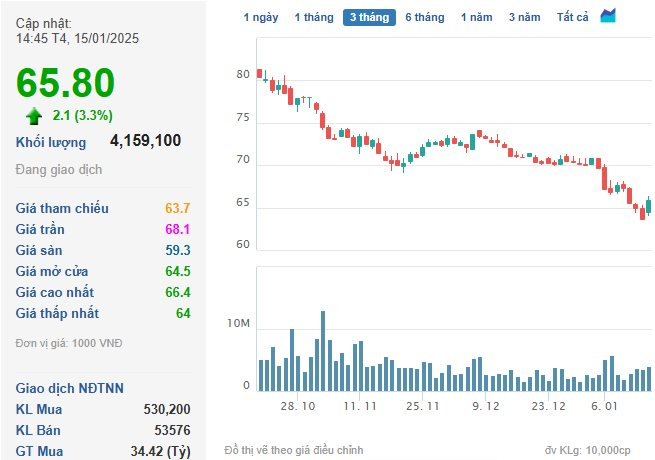Click the 65 price axis label
The image size is (655, 460).
click(243, 202)
